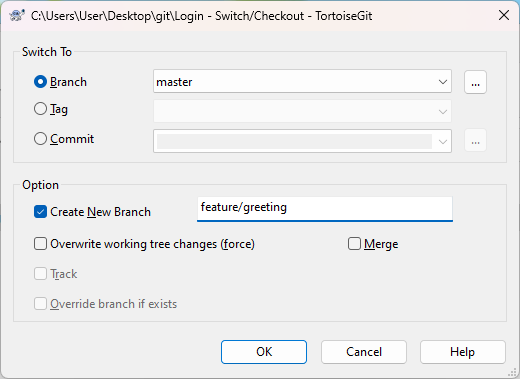The width and height of the screenshot is (520, 379).
Task: Tick the Merge checkbox
Action: click(x=354, y=244)
